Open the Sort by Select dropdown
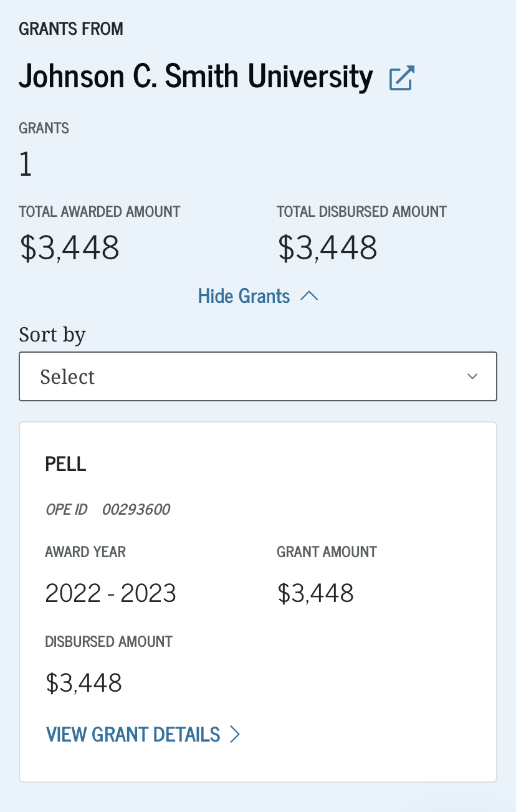This screenshot has width=516, height=812. click(258, 376)
